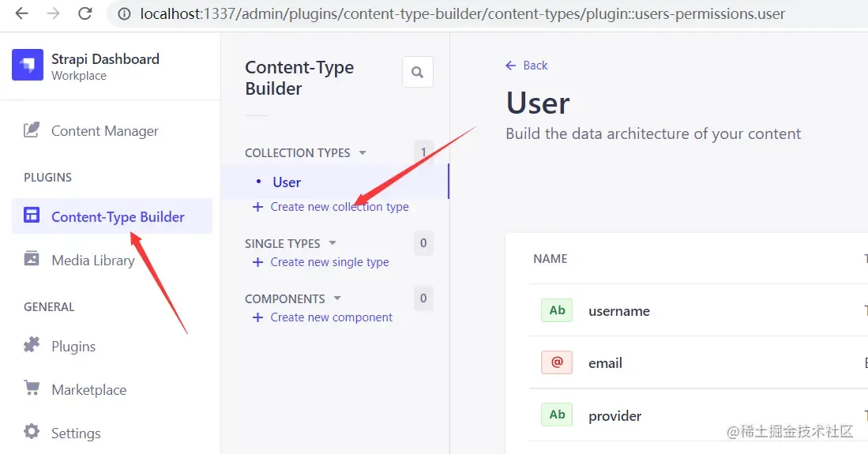Click the Components count badge
The image size is (868, 454).
click(x=423, y=298)
